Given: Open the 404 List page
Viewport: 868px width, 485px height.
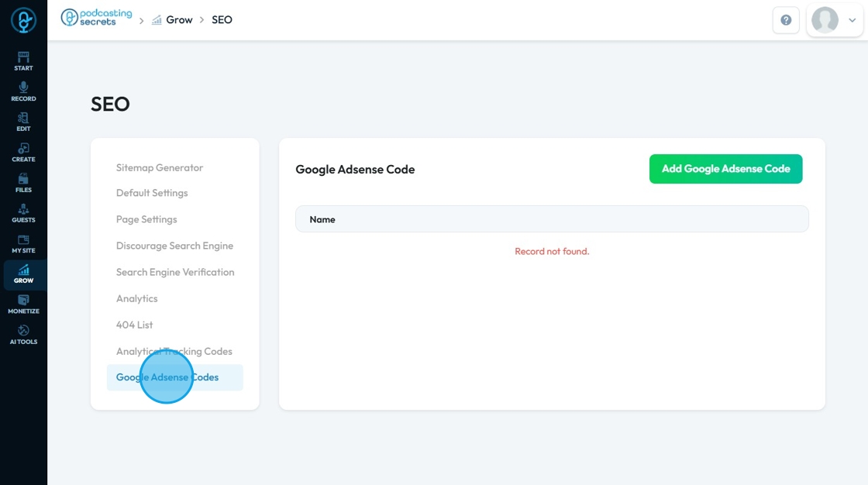Looking at the screenshot, I should point(135,325).
